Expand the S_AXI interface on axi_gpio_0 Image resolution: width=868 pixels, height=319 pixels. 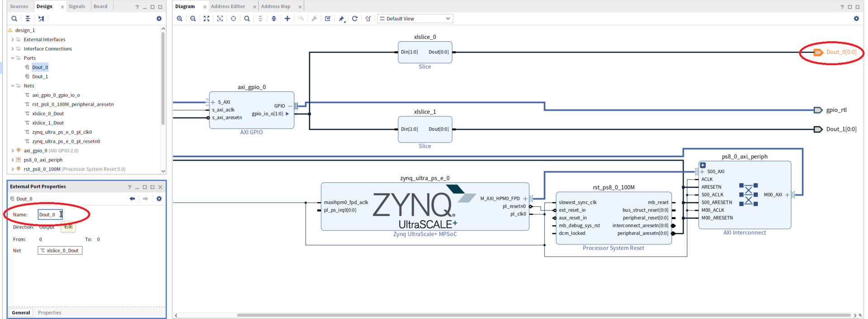tap(213, 102)
